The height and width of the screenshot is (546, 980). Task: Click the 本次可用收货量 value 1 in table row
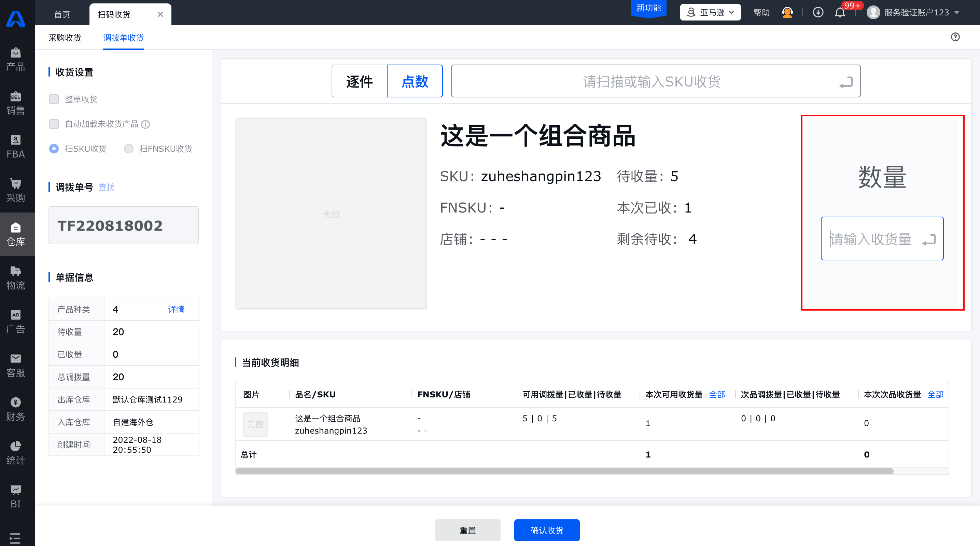tap(648, 423)
